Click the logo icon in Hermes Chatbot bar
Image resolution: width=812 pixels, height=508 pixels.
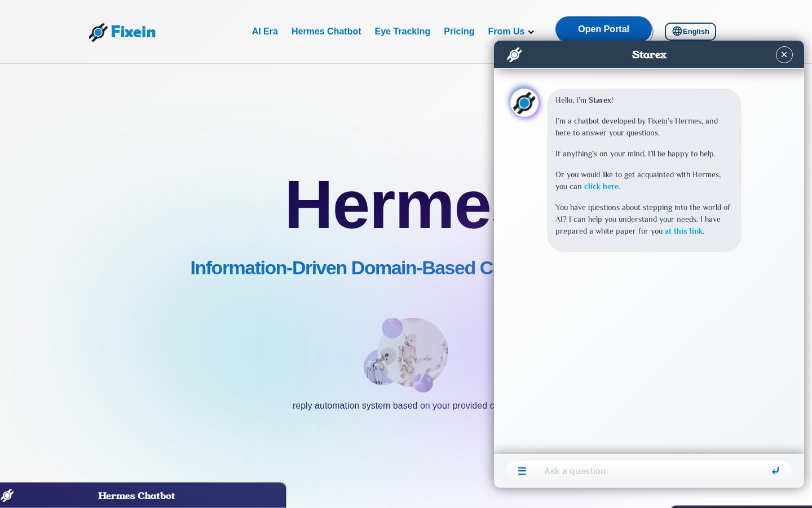tap(7, 496)
